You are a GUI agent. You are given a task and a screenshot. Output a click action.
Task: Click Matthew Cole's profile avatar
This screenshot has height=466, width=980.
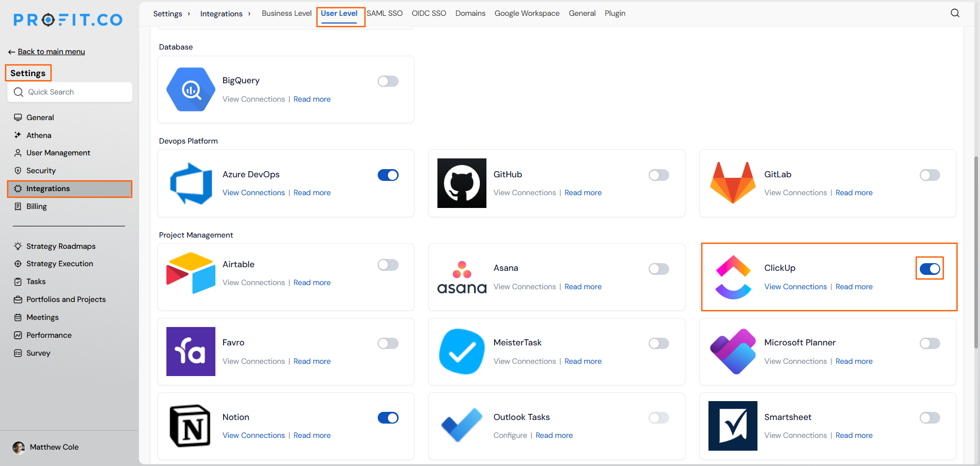coord(19,448)
